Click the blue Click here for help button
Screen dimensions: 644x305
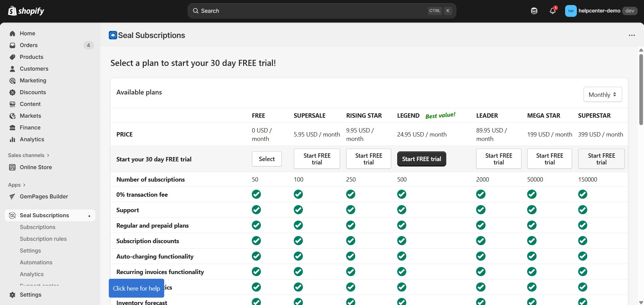click(136, 288)
